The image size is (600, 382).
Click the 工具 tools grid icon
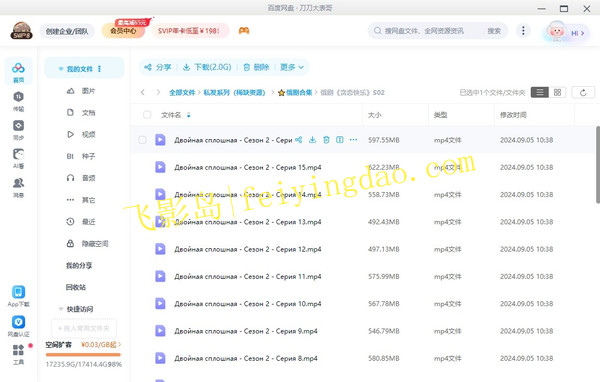[18, 354]
